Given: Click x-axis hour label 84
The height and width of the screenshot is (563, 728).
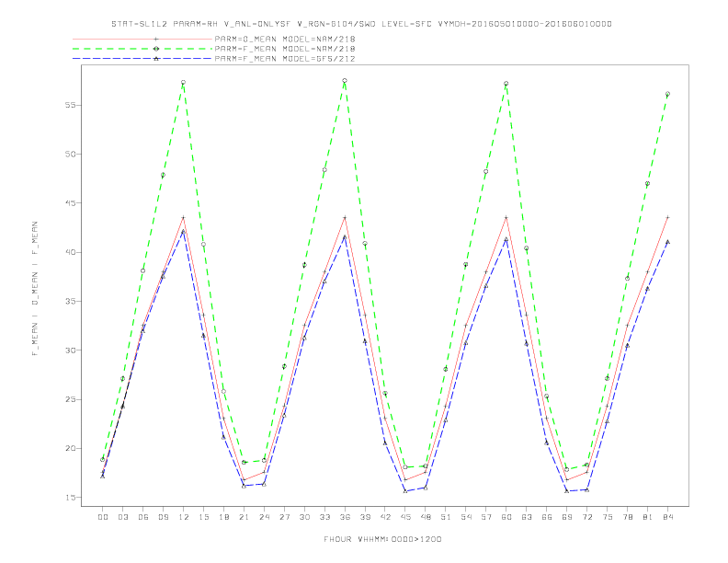Looking at the screenshot, I should click(x=667, y=517).
